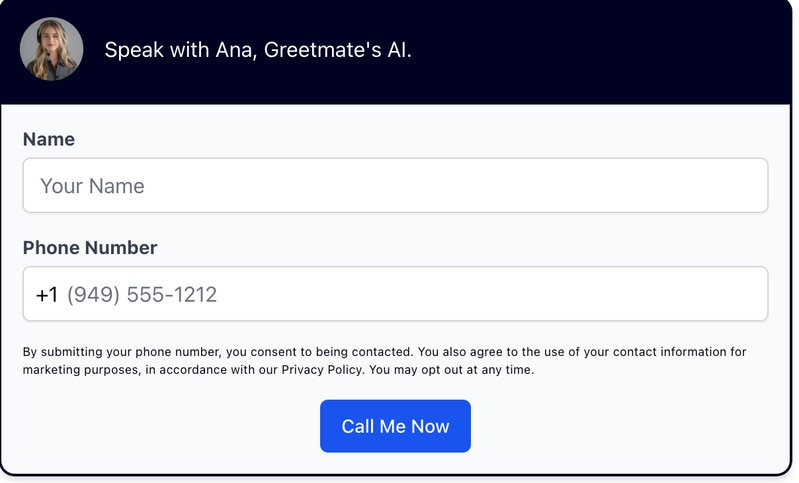Click into the Phone Number field
The image size is (799, 483).
[415, 295]
